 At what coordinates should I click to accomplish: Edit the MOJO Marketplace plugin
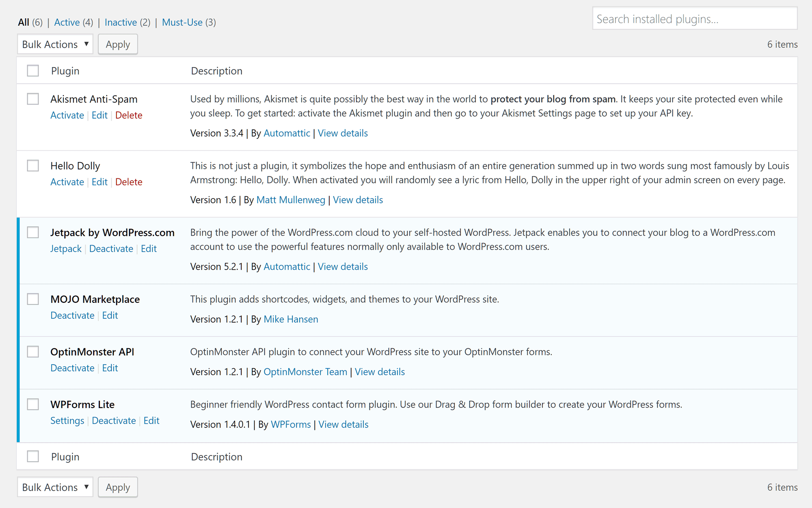[110, 315]
